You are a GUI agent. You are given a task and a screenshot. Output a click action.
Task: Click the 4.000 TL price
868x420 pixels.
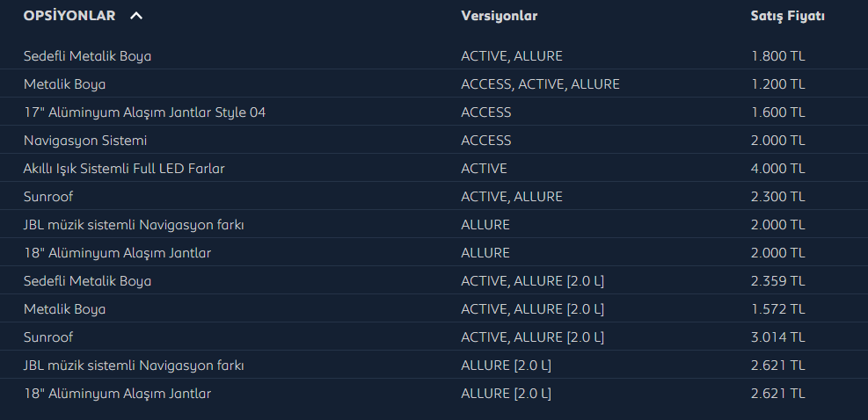777,169
